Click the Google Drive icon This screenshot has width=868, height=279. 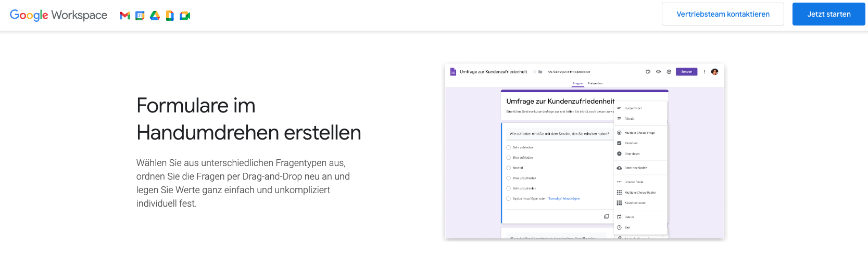[x=155, y=16]
